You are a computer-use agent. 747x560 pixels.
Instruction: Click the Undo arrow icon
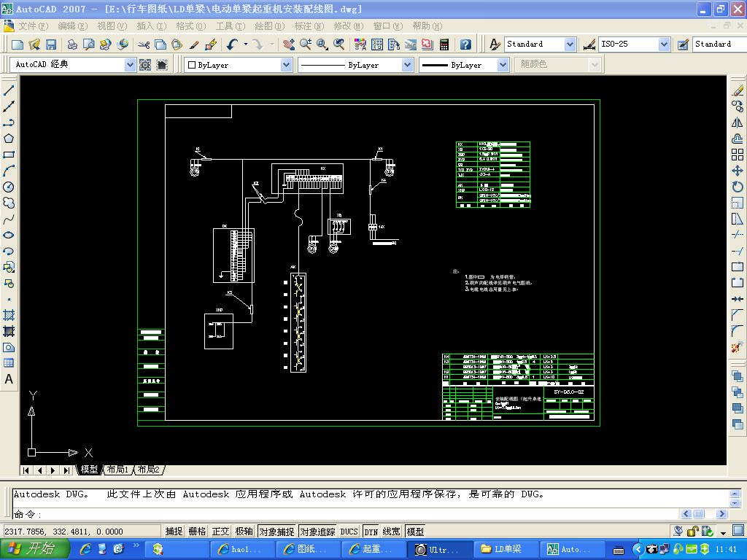(232, 44)
